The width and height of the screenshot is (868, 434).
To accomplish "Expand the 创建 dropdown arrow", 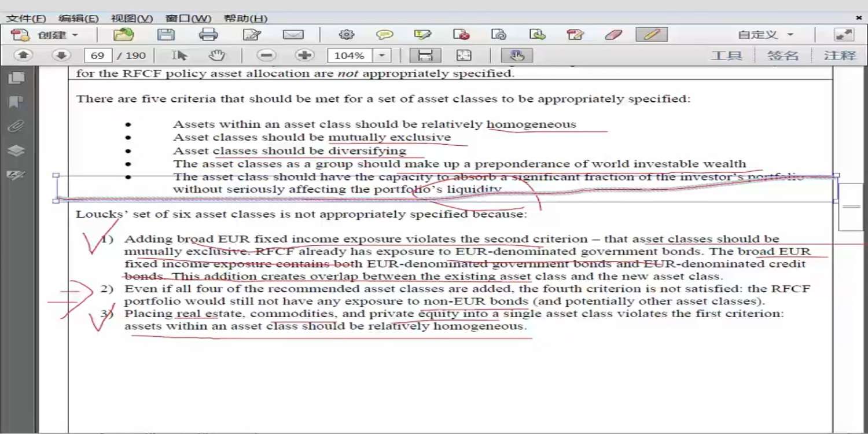I will click(75, 35).
